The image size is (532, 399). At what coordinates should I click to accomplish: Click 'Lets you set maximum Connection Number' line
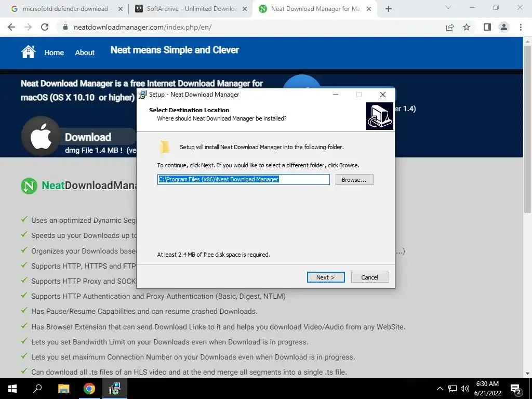click(x=193, y=357)
